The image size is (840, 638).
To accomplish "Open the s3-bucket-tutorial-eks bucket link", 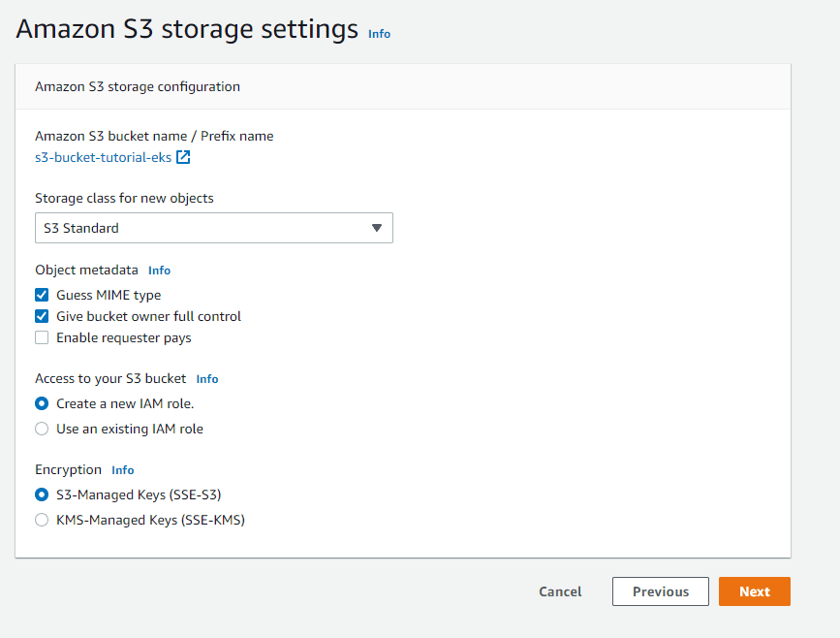I will point(104,157).
